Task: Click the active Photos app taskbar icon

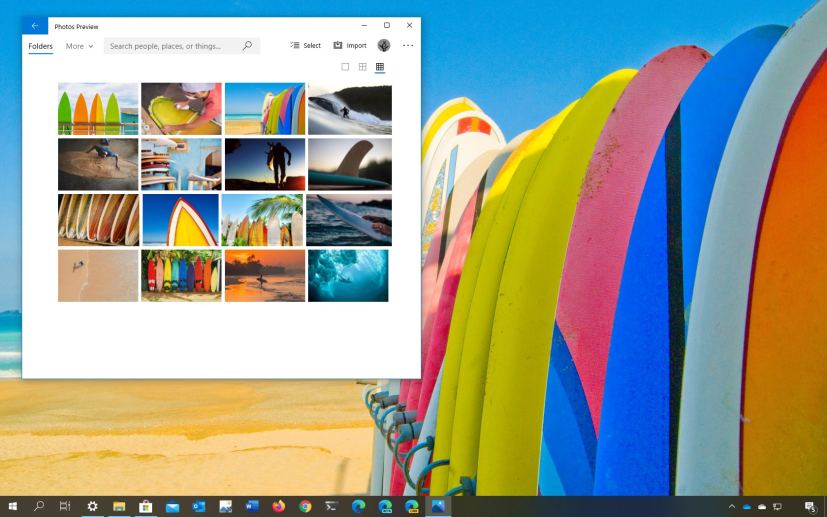Action: 438,506
